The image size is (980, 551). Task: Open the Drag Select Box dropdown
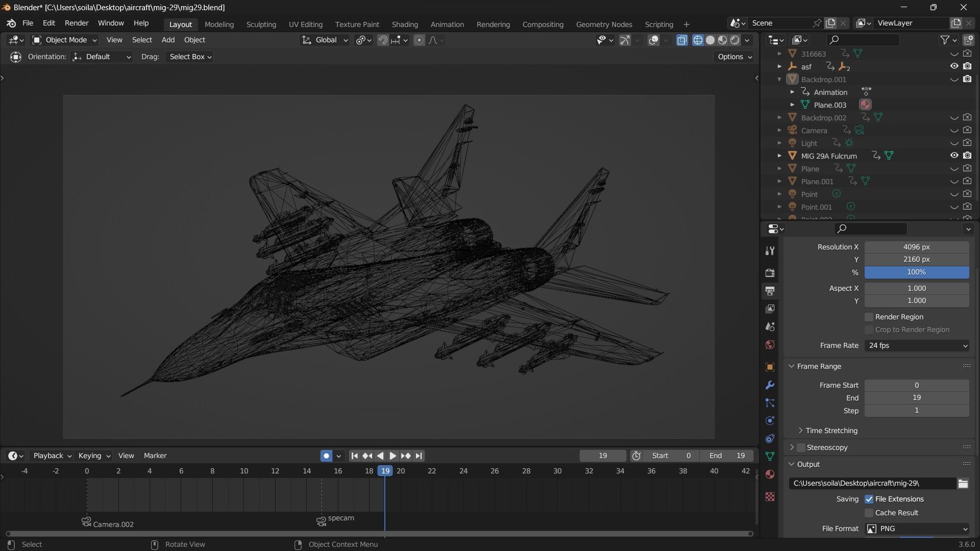[190, 57]
